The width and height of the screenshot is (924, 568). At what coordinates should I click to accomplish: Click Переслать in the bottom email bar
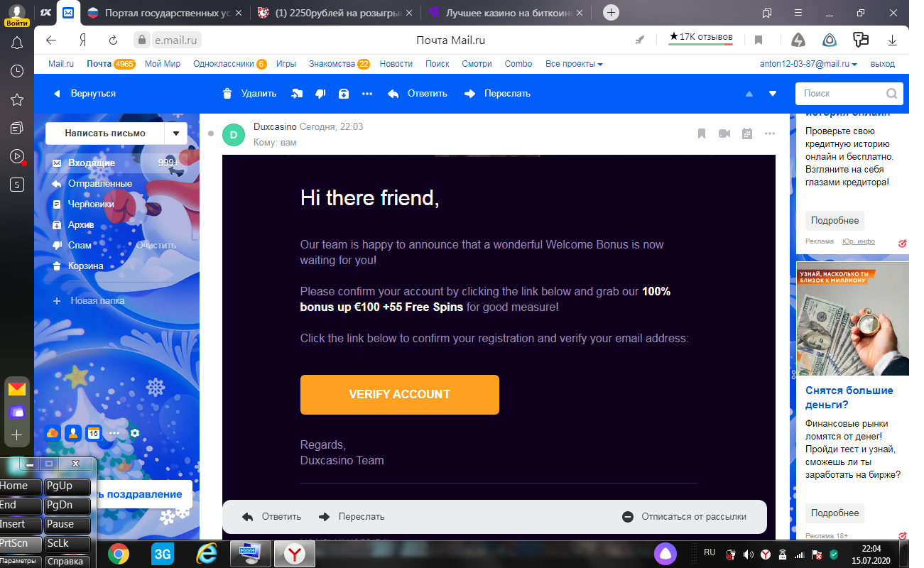click(x=352, y=517)
